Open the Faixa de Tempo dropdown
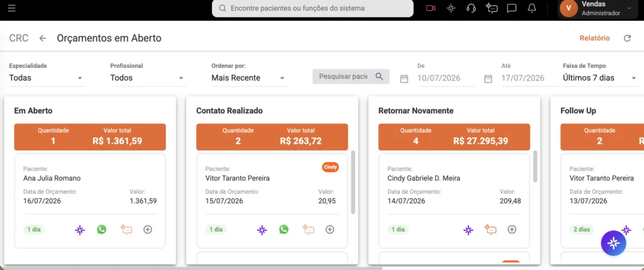 tap(600, 77)
